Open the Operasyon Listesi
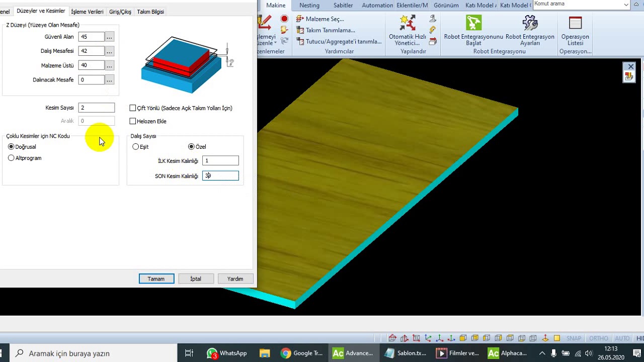 [x=575, y=30]
